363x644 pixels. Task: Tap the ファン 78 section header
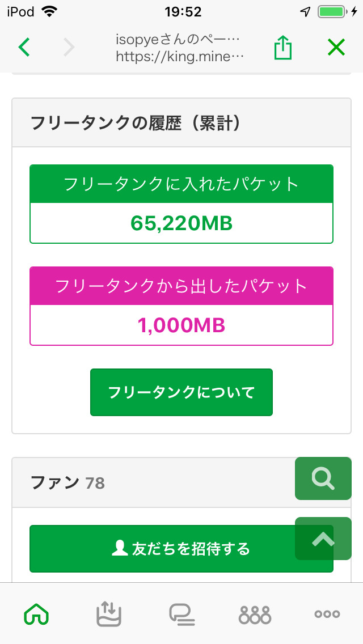[x=68, y=483]
